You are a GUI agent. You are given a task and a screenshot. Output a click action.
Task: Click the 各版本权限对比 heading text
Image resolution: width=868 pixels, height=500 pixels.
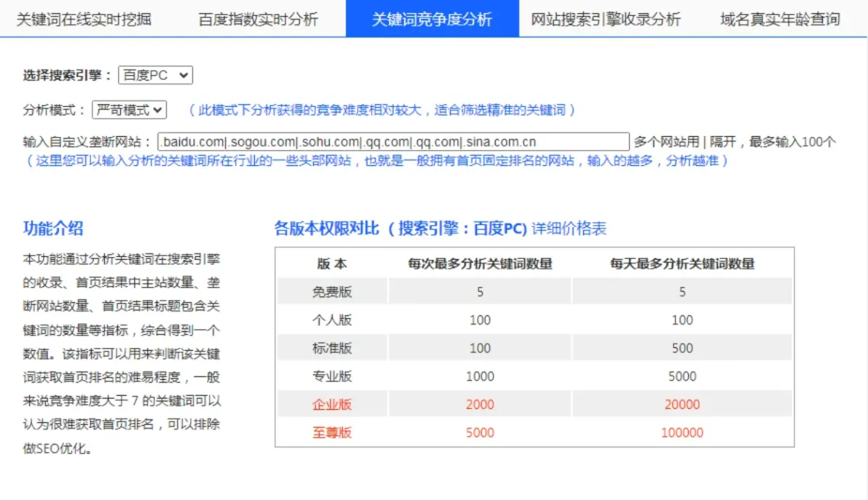[327, 229]
